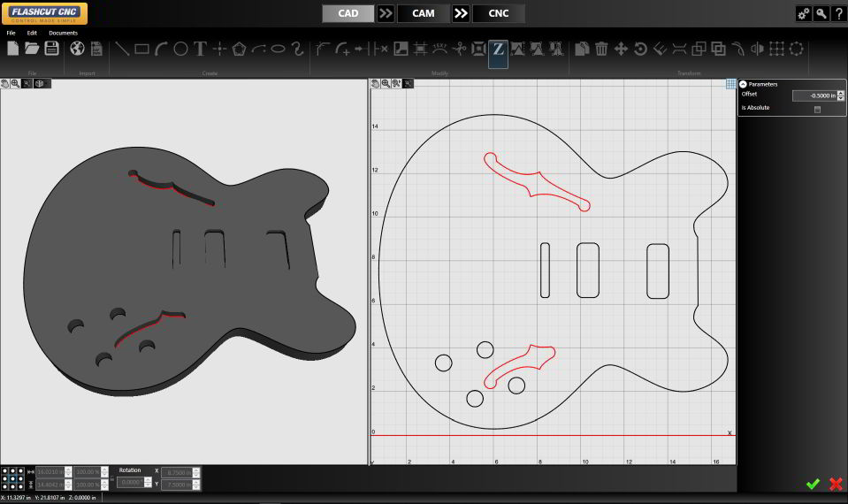Increase the Rotation value stepper

pos(148,479)
